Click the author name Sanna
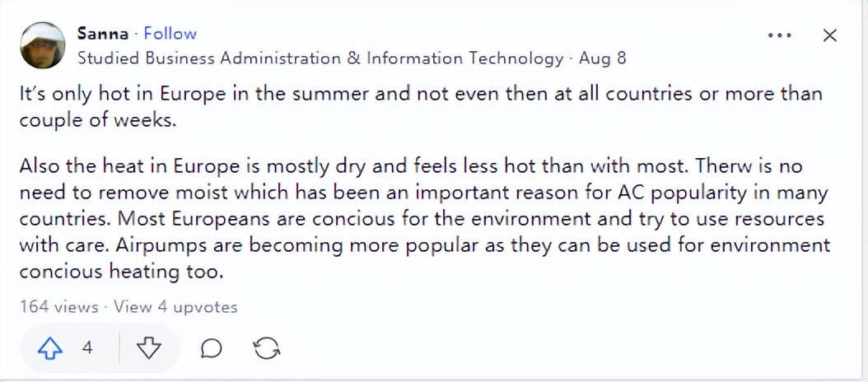Image resolution: width=868 pixels, height=382 pixels. point(102,34)
